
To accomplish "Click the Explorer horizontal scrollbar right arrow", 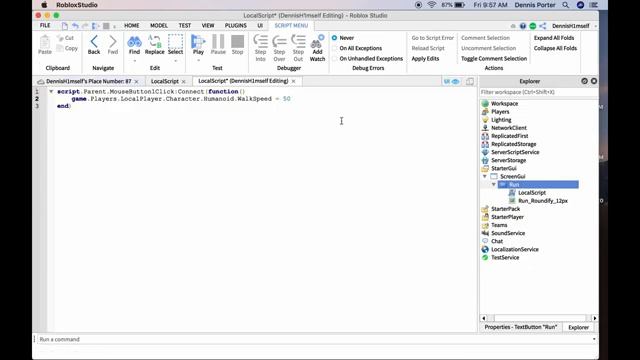I will [x=594, y=318].
